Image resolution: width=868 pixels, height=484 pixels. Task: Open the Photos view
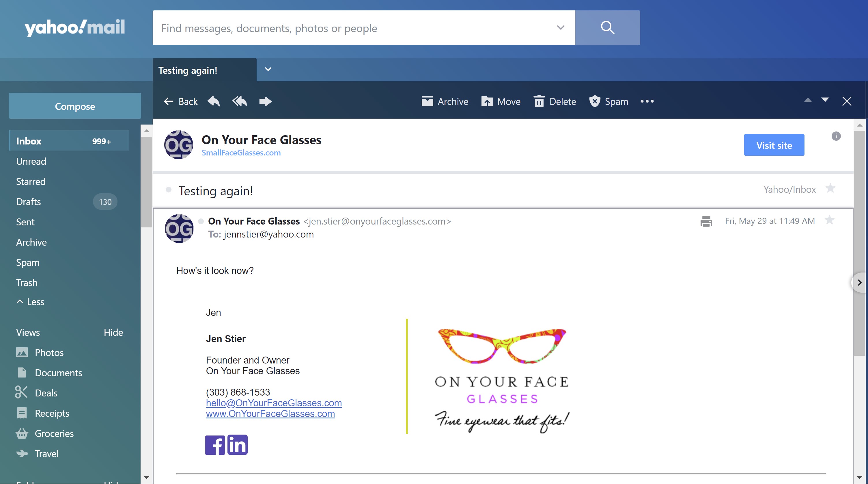click(40, 353)
